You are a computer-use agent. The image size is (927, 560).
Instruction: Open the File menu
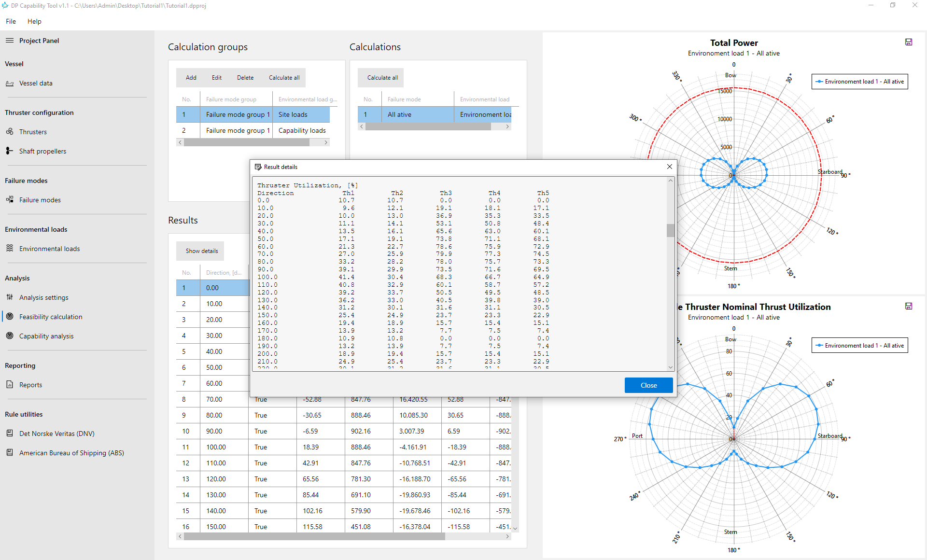click(x=11, y=21)
